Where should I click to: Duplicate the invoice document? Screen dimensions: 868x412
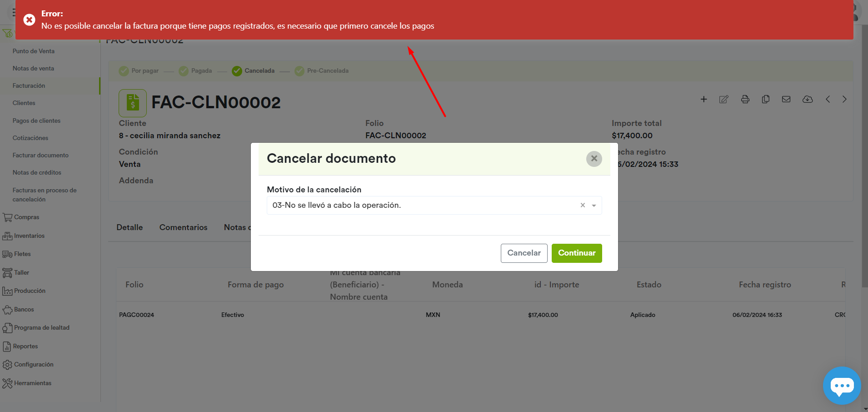[x=766, y=99]
